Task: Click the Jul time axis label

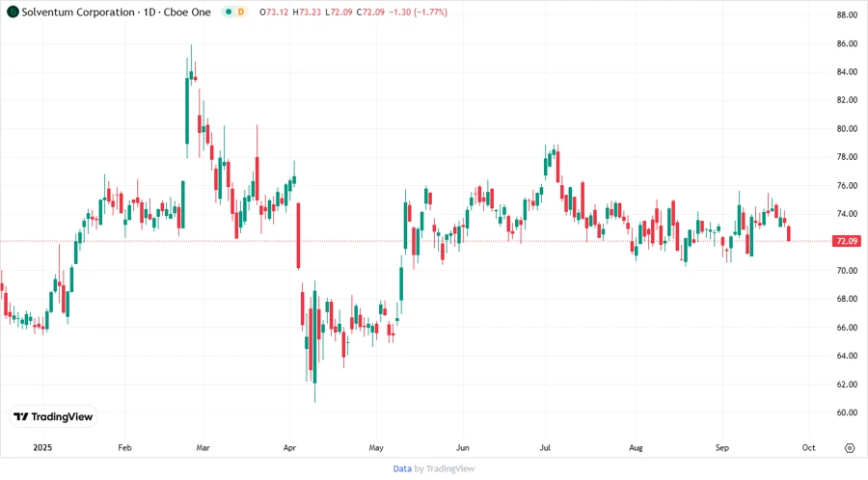Action: (545, 447)
